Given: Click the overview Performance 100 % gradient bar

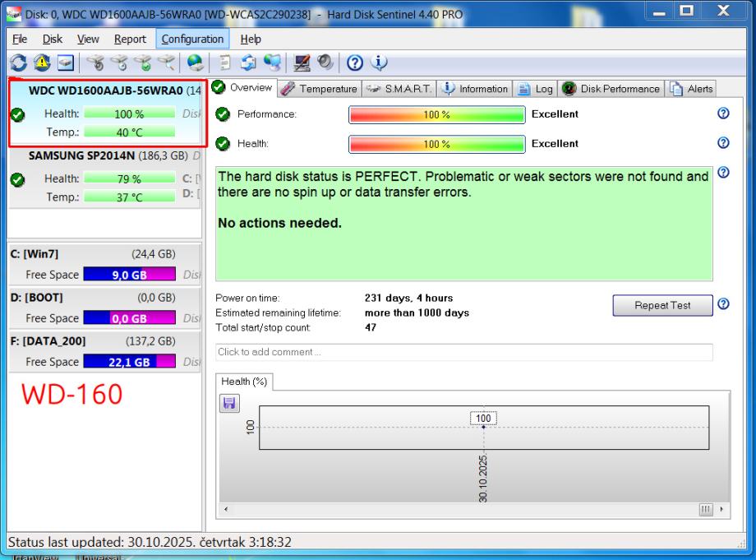Looking at the screenshot, I should pyautogui.click(x=437, y=115).
